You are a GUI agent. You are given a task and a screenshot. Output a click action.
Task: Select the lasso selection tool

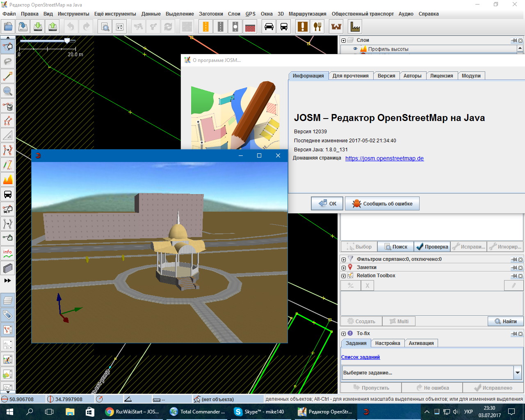tap(7, 62)
